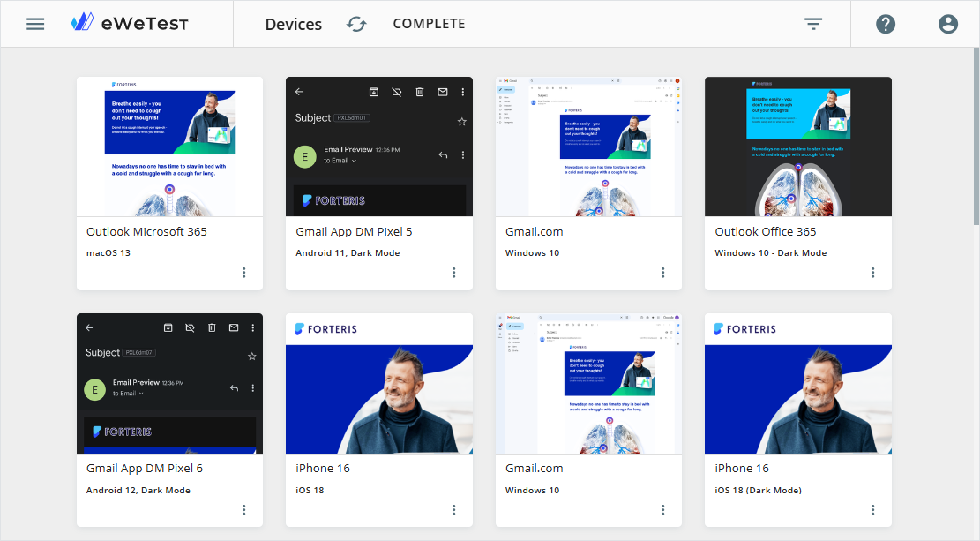Open more options for Outlook Microsoft 365 card

click(244, 273)
